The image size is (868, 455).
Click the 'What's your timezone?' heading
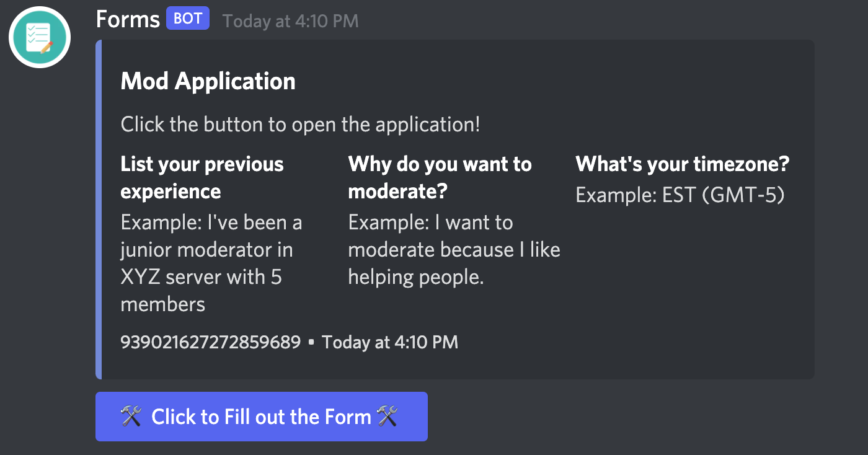tap(682, 164)
